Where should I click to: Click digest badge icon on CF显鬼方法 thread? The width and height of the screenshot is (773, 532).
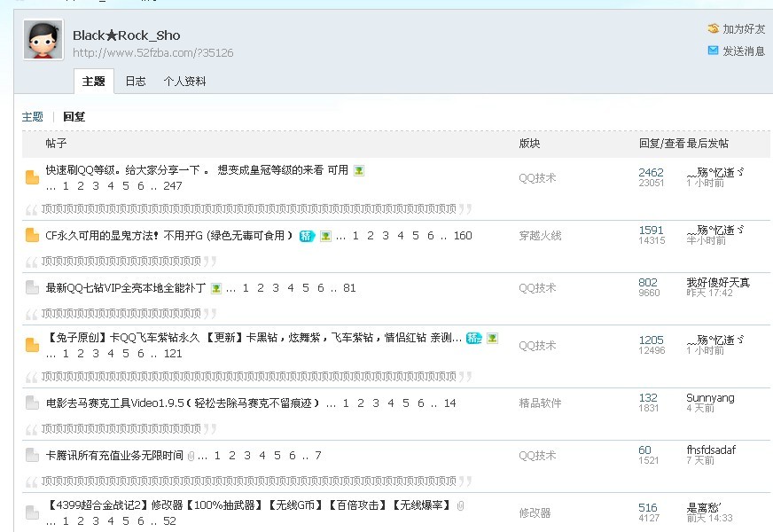tap(307, 236)
